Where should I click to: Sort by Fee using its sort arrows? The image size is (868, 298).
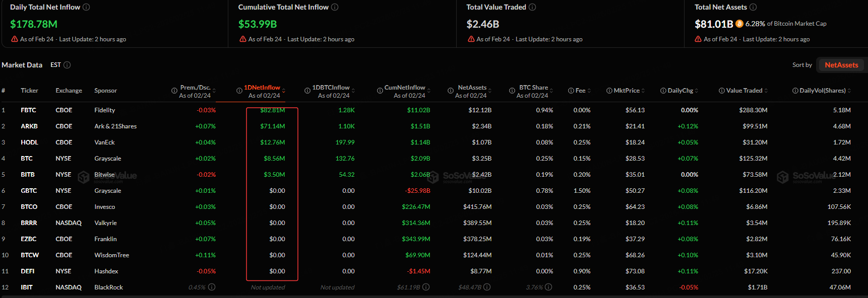(x=589, y=91)
